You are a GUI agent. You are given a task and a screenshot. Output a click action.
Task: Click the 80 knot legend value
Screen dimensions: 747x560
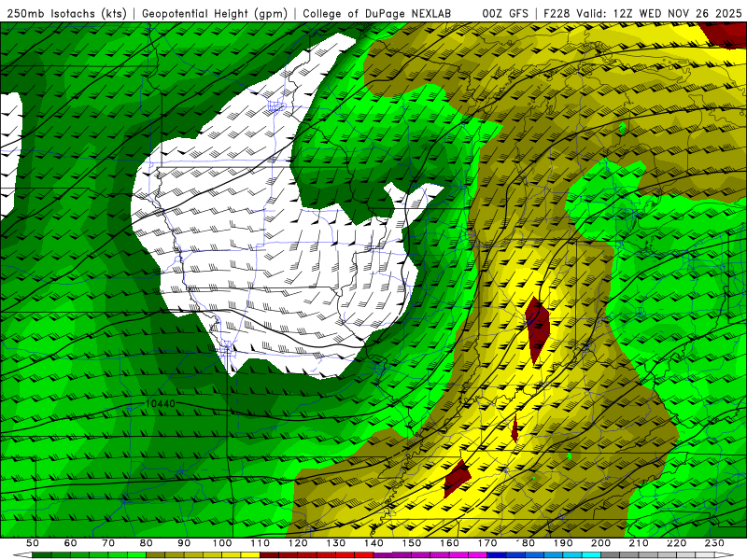pos(146,543)
